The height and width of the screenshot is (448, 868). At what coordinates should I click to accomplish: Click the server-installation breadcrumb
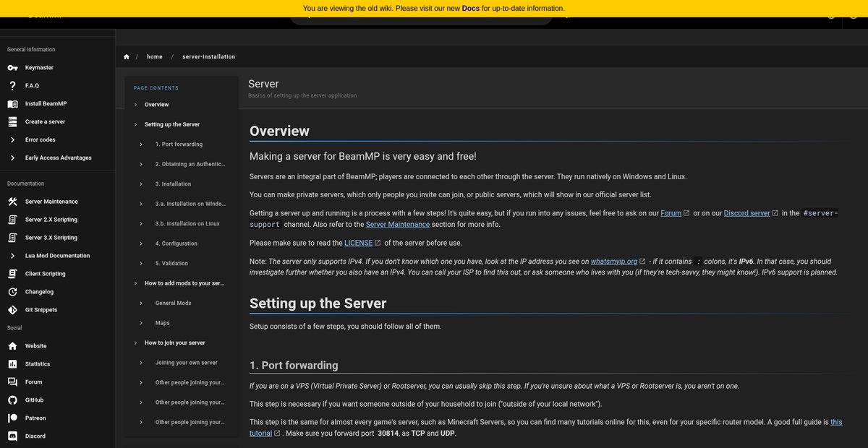coord(208,57)
